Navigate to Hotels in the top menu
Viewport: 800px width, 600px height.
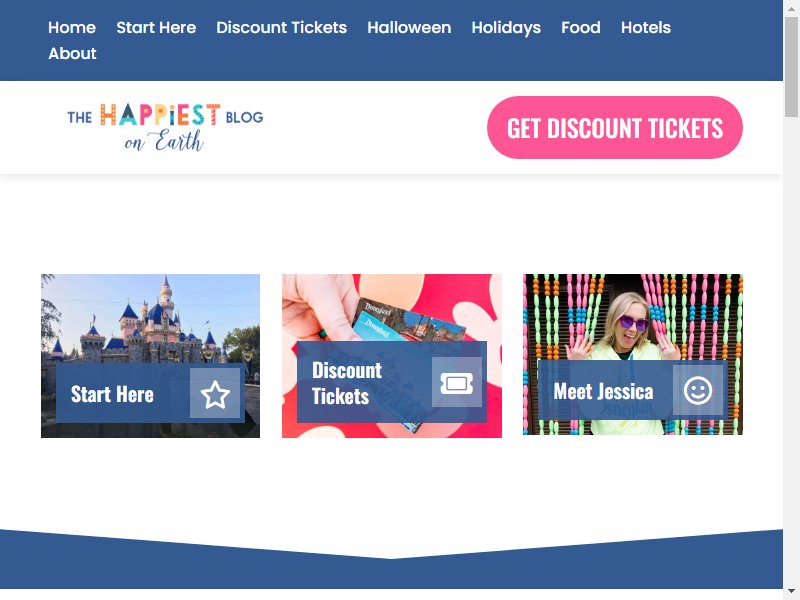point(646,28)
